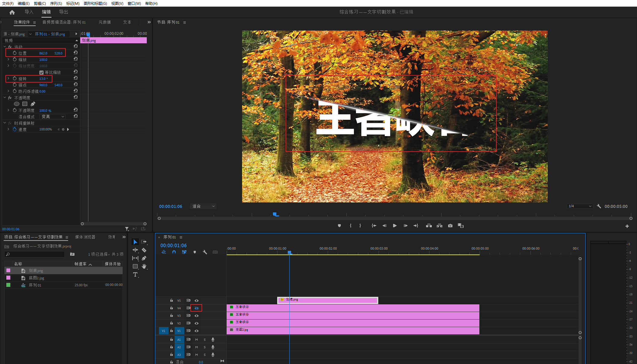Screen dimensions: 637x364
Task: Select the Ripple Edit tool
Action: click(135, 250)
